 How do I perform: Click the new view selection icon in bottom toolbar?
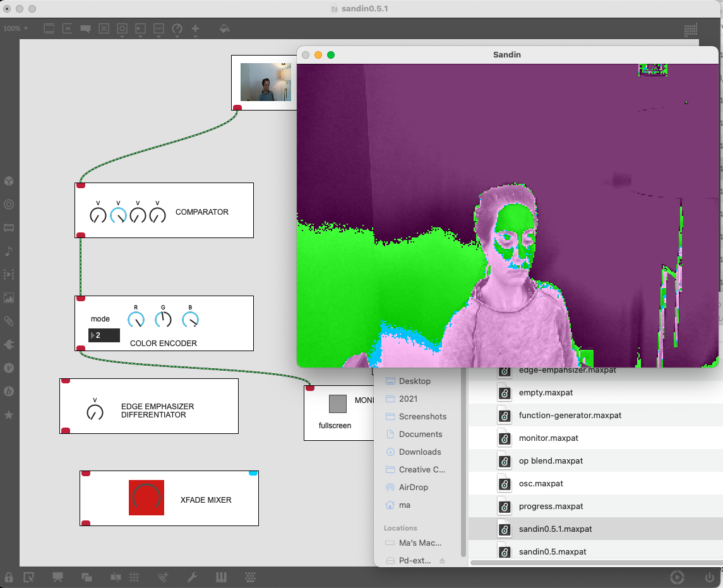pyautogui.click(x=28, y=577)
